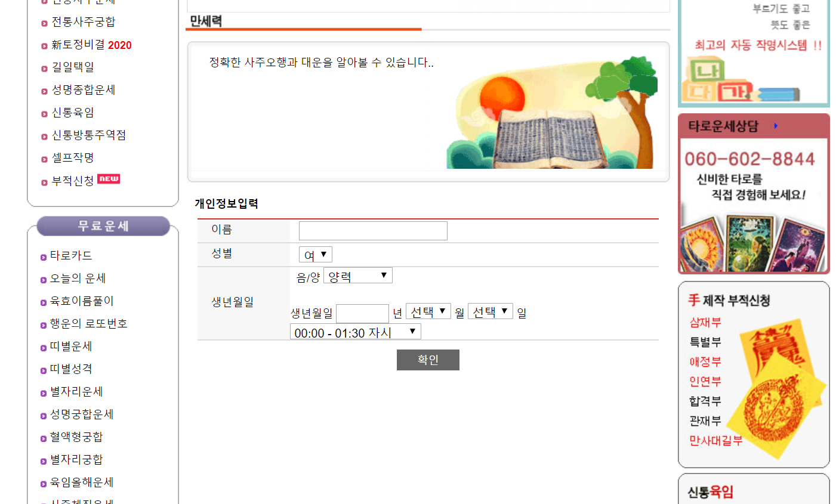Open the day 선택 dropdown

pos(491,311)
